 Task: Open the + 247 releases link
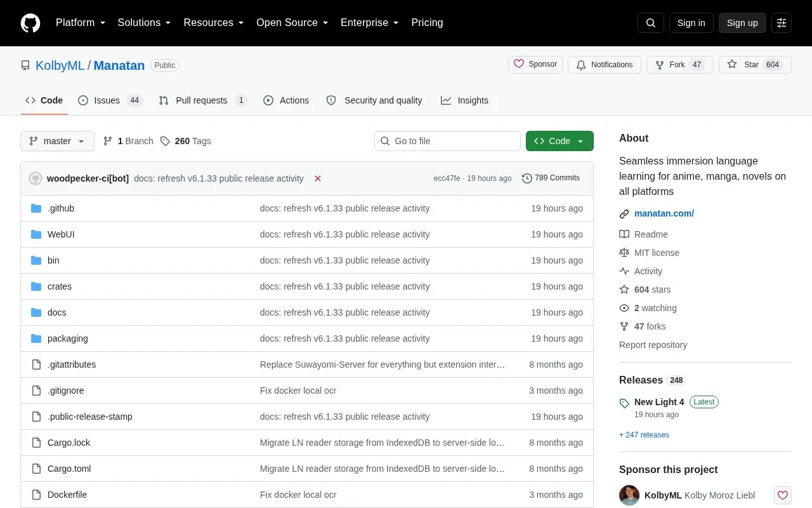coord(644,435)
